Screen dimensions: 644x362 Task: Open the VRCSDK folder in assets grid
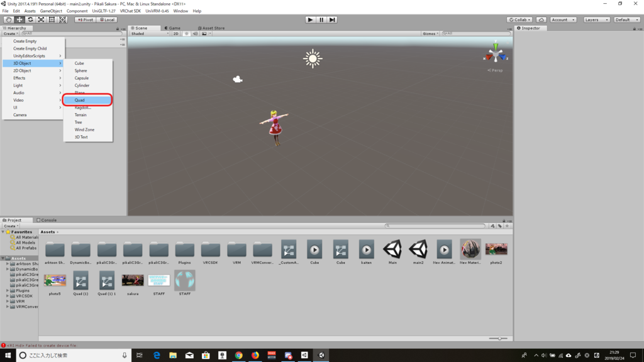pos(210,252)
